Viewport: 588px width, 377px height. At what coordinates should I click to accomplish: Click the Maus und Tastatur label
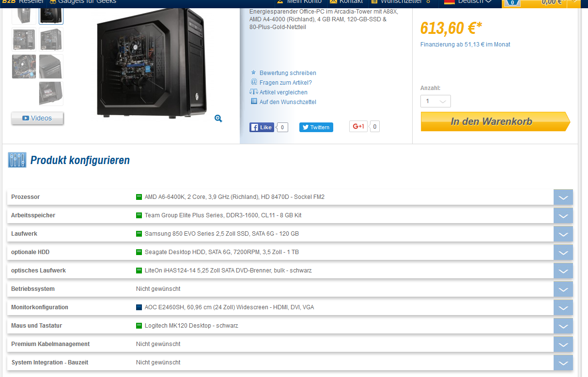(x=37, y=326)
